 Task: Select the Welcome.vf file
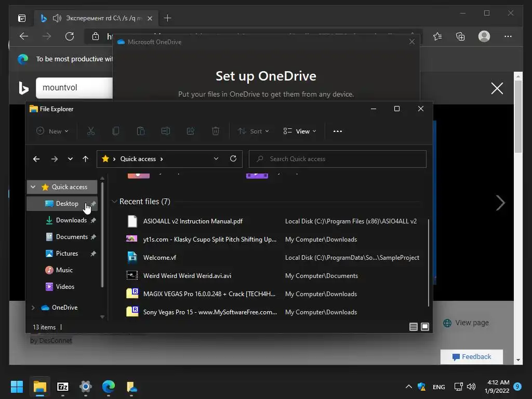[x=273, y=258]
